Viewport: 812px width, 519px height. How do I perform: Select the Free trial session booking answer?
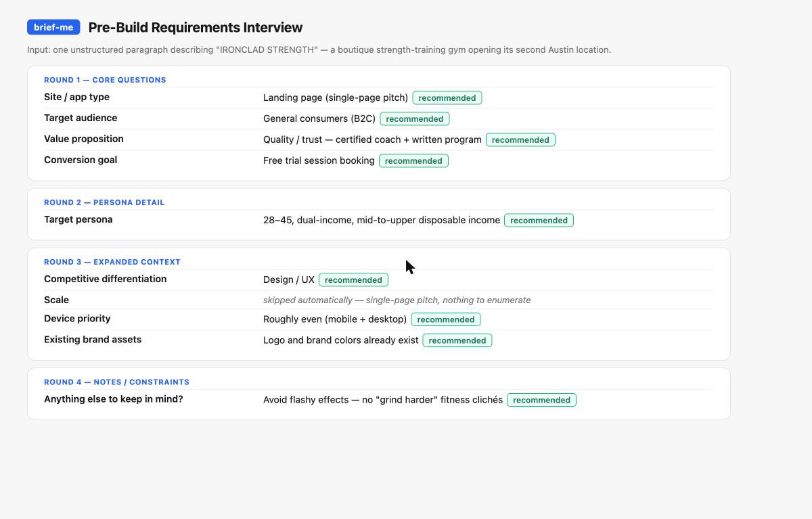pyautogui.click(x=319, y=160)
